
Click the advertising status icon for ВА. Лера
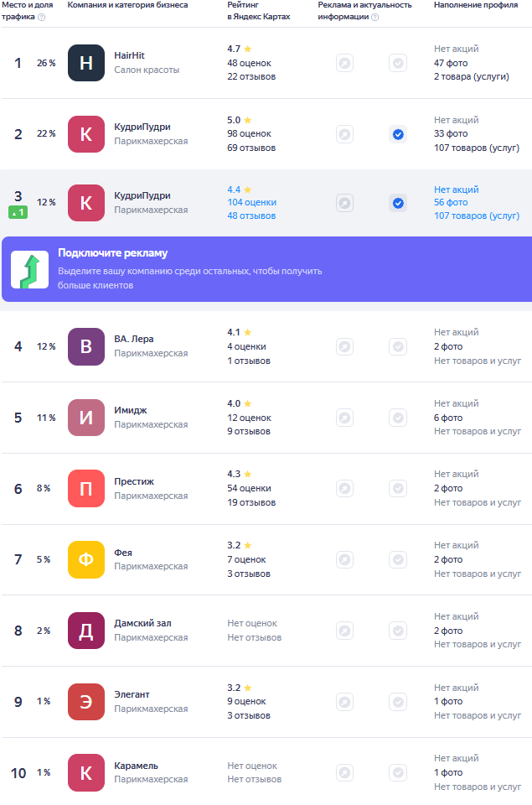(x=344, y=347)
